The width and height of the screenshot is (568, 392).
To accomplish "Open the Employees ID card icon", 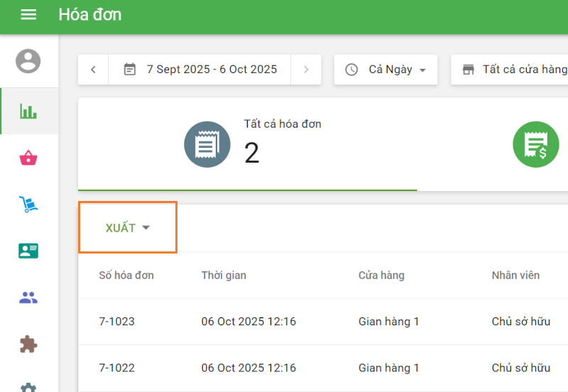I will 28,251.
